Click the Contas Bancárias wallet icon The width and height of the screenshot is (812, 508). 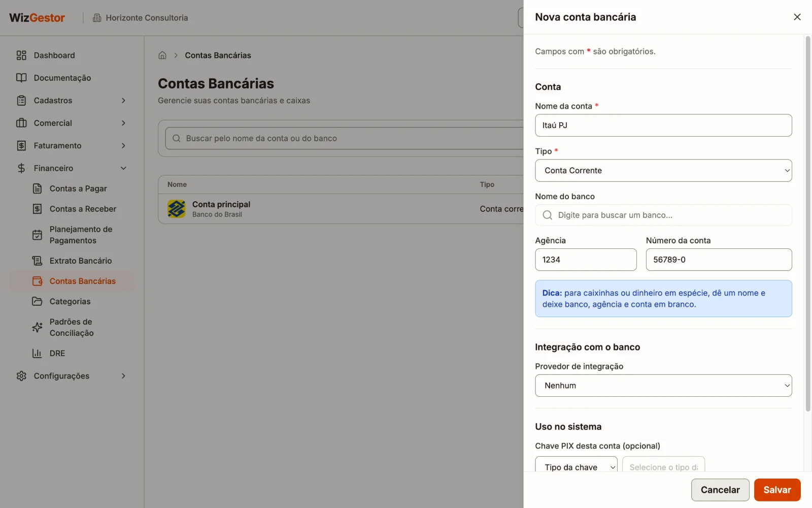(x=37, y=281)
